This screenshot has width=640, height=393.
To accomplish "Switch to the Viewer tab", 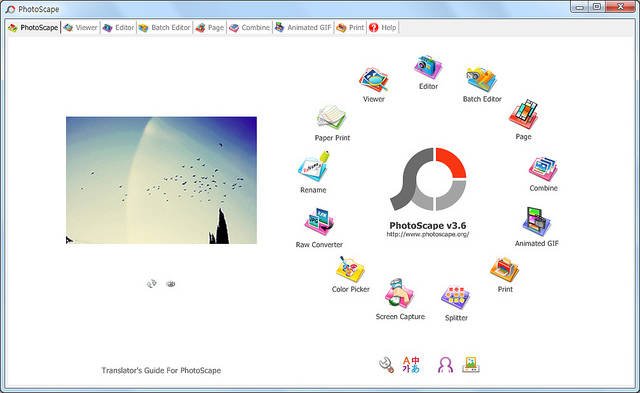I will pyautogui.click(x=81, y=28).
